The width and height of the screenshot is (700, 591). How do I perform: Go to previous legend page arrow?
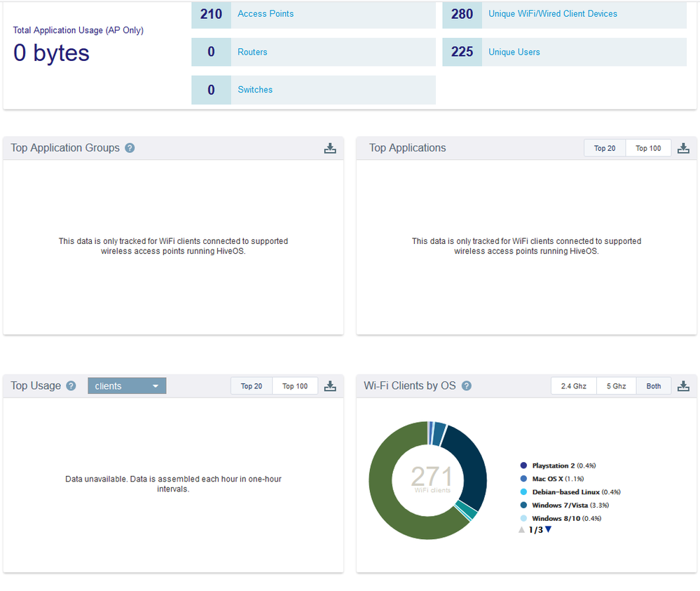coord(521,529)
